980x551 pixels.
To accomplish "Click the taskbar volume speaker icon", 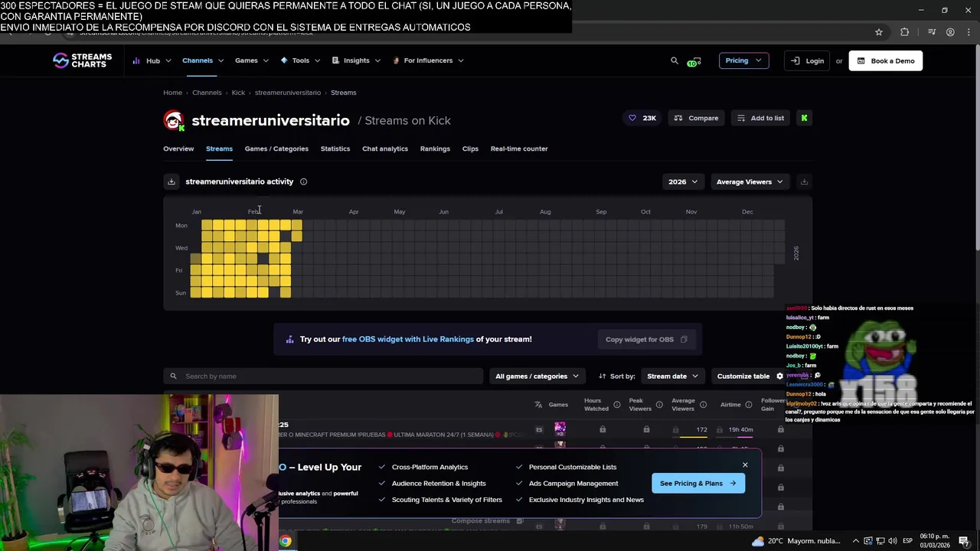I will pyautogui.click(x=892, y=541).
